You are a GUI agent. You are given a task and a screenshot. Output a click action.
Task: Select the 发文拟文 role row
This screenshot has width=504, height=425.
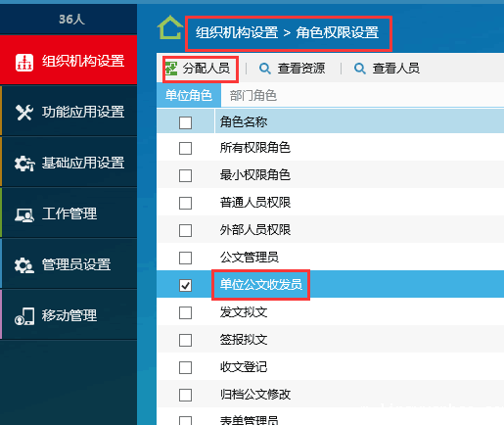(330, 312)
